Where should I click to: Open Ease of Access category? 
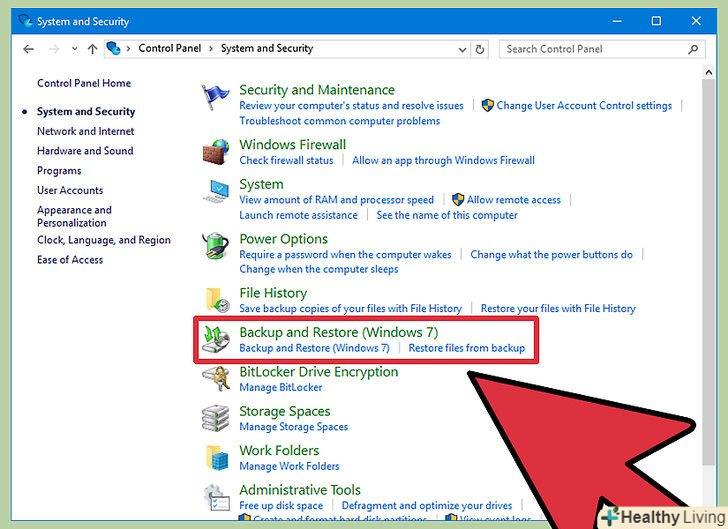(x=70, y=260)
